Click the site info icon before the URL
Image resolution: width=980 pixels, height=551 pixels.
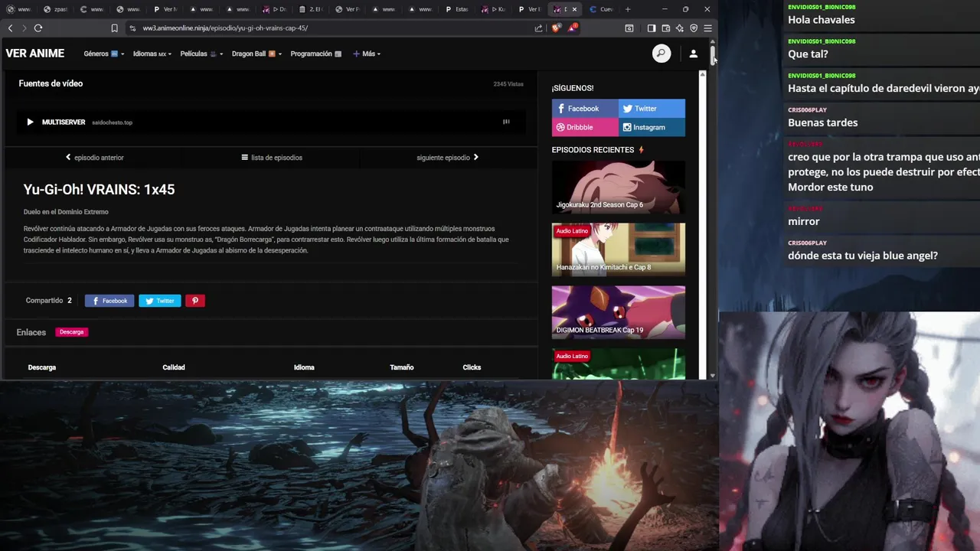pos(132,28)
